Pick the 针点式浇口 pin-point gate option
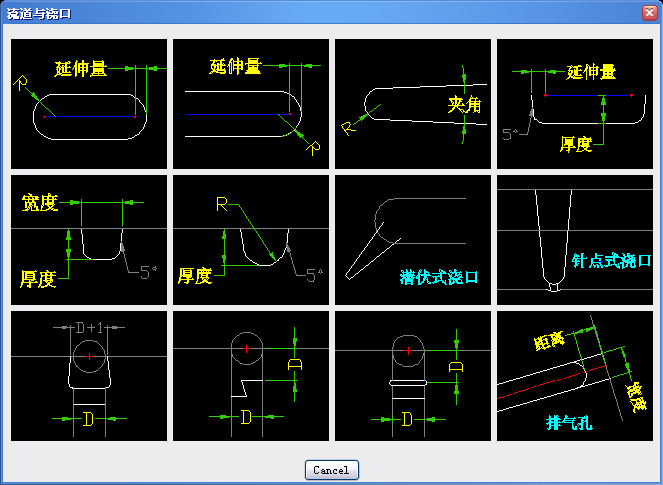 point(575,240)
